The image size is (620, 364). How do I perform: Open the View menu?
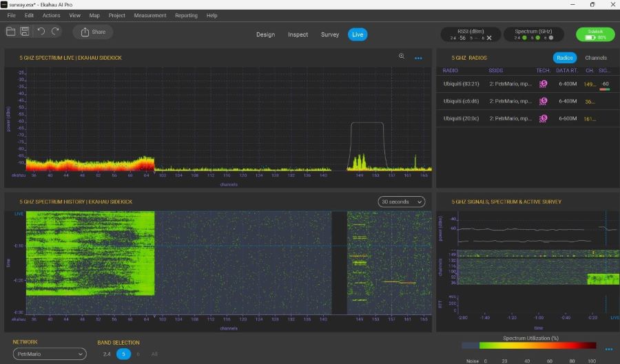tap(74, 15)
